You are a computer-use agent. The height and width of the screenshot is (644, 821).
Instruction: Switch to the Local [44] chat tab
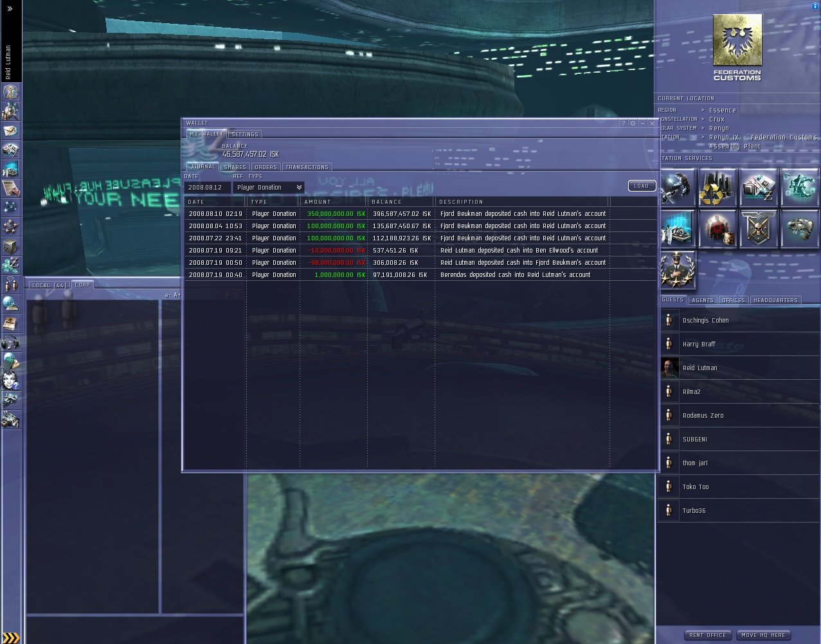click(50, 285)
